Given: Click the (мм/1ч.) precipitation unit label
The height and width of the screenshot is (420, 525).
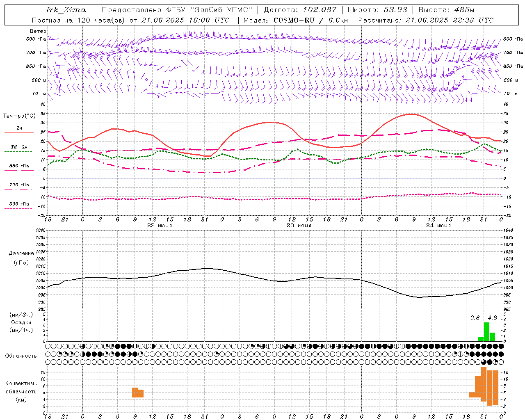Looking at the screenshot, I should pos(21,330).
